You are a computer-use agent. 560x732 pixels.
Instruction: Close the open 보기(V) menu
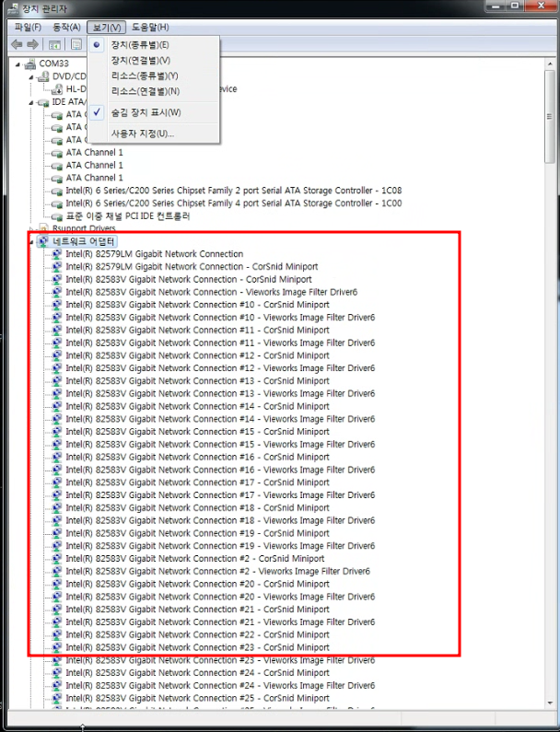pyautogui.click(x=107, y=27)
